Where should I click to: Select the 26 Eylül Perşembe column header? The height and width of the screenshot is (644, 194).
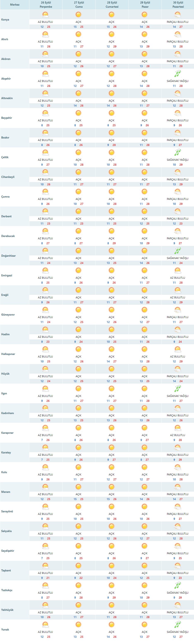pos(46,5)
